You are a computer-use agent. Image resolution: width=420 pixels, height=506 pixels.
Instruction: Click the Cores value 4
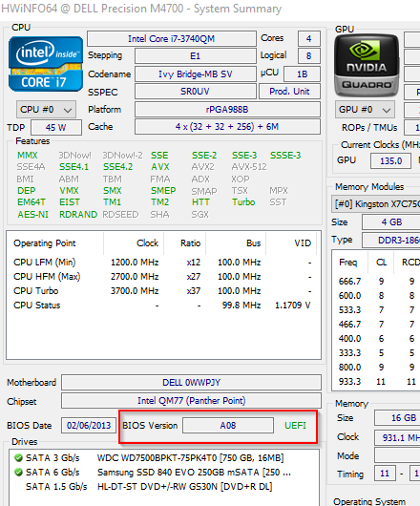coord(308,39)
